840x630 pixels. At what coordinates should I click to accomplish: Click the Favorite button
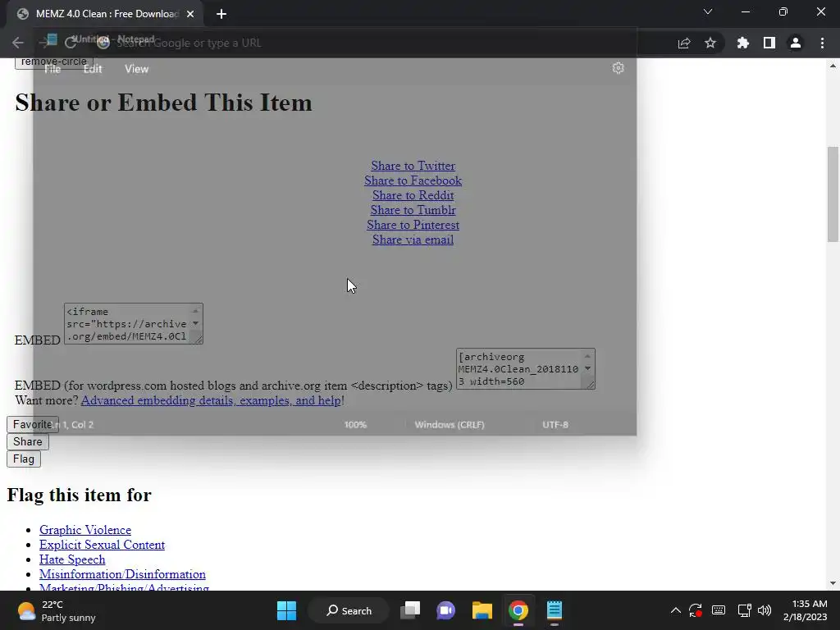[x=33, y=424]
